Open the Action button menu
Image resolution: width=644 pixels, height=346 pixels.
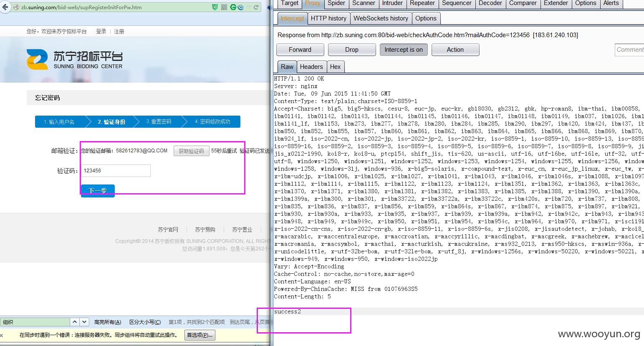coord(455,50)
